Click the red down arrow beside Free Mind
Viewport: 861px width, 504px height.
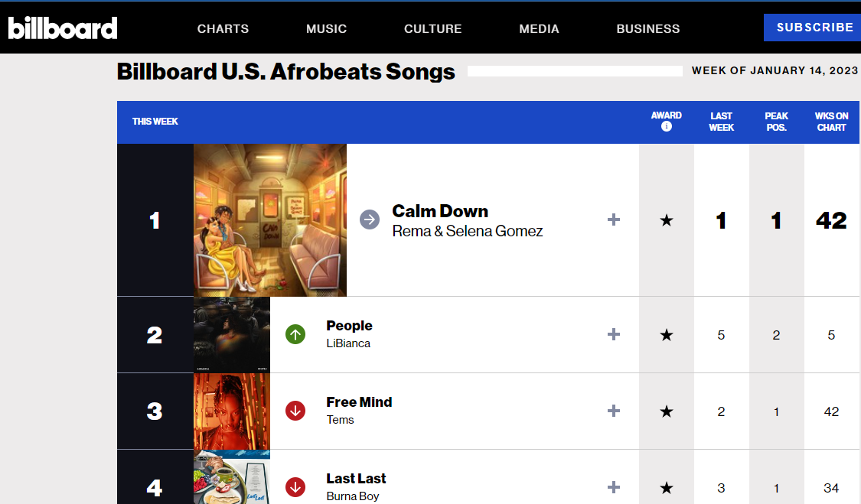(x=295, y=411)
